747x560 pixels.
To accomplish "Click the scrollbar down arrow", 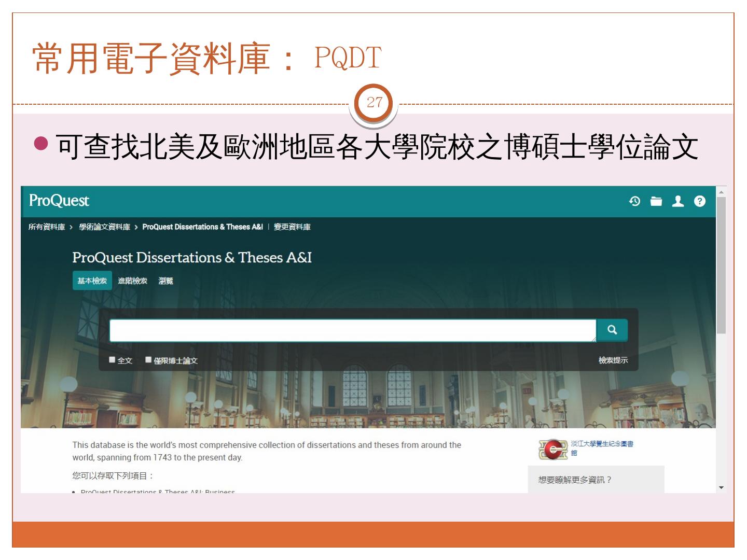I will pyautogui.click(x=721, y=487).
